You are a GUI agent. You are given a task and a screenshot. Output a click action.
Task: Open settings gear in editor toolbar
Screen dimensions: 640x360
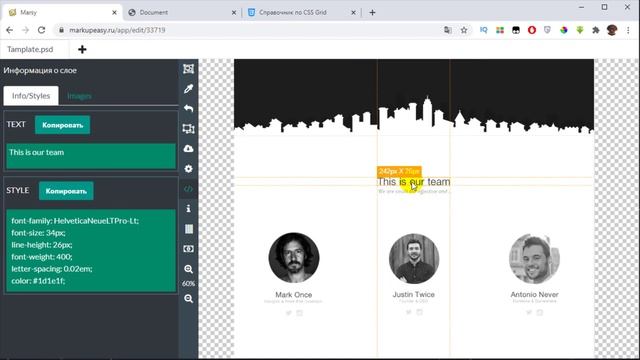pos(188,169)
